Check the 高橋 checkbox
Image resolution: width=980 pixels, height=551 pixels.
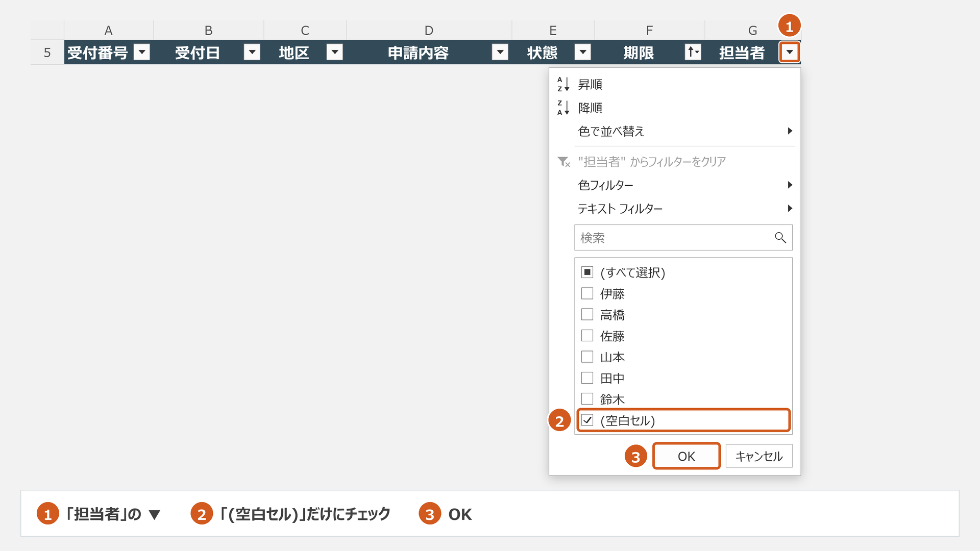point(587,314)
